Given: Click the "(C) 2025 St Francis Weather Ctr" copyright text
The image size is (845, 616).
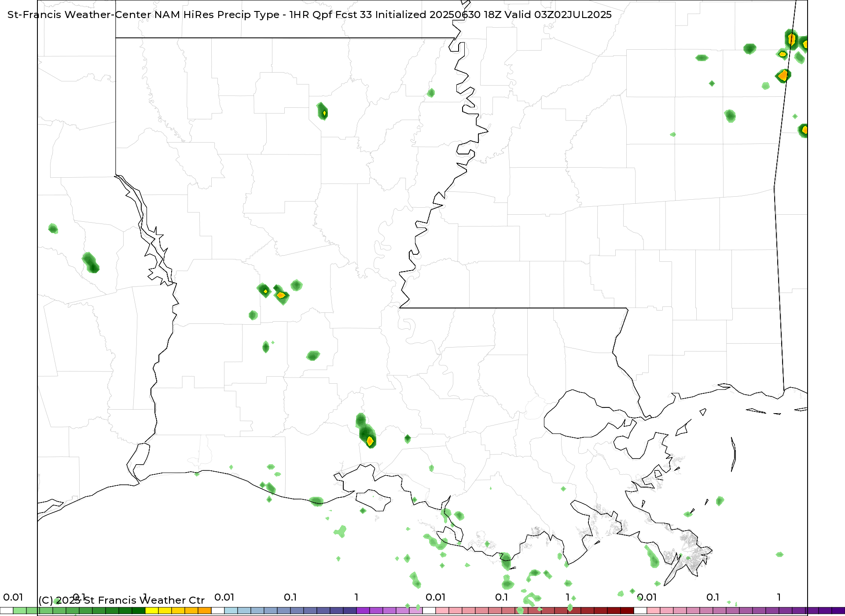Looking at the screenshot, I should click(x=121, y=600).
